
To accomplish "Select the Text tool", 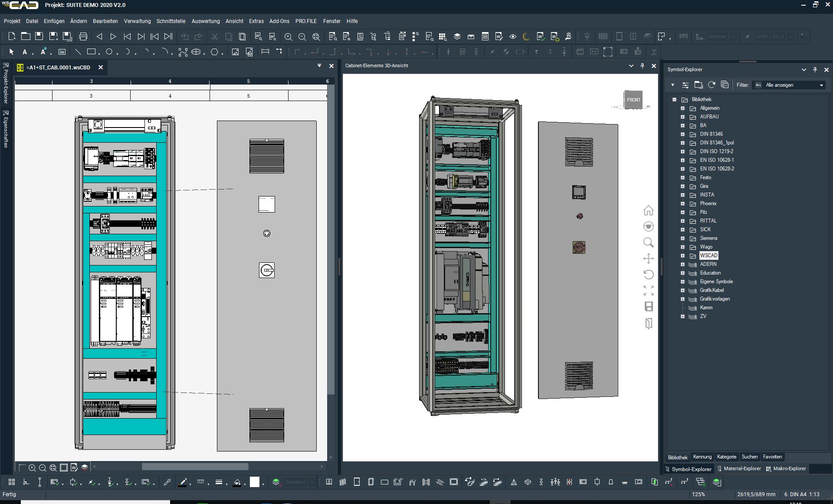I will (x=25, y=52).
